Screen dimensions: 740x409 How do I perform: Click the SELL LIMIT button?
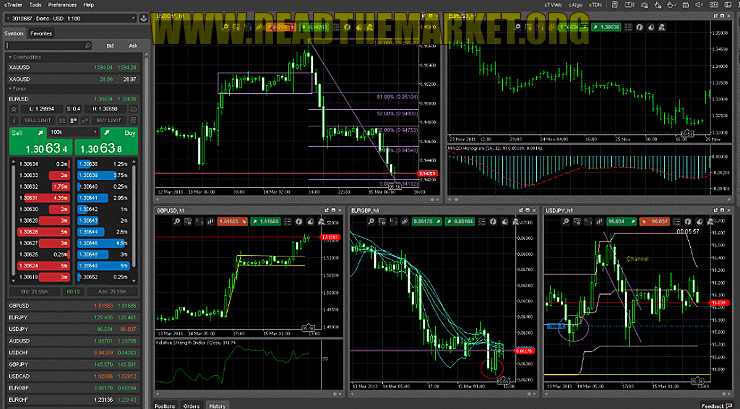(x=37, y=120)
